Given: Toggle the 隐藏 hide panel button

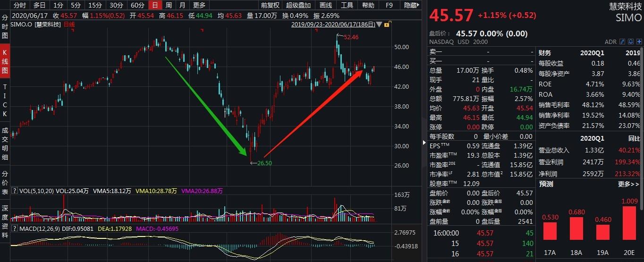Looking at the screenshot, I should [x=411, y=5].
